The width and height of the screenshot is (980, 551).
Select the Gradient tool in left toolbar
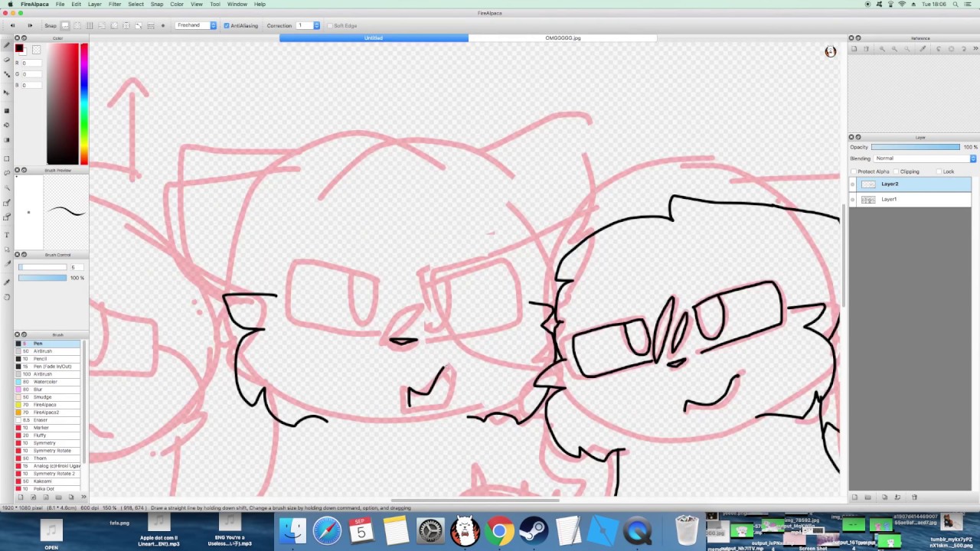[7, 140]
